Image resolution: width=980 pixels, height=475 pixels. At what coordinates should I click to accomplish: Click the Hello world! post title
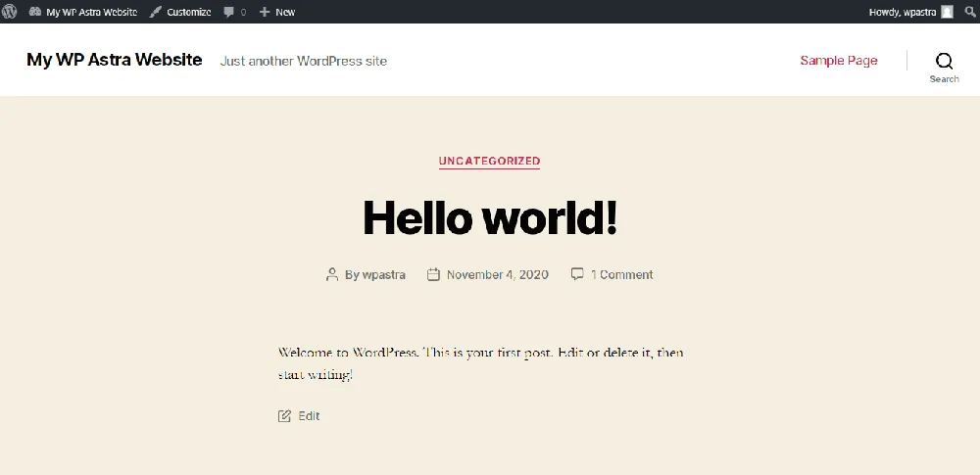(490, 217)
